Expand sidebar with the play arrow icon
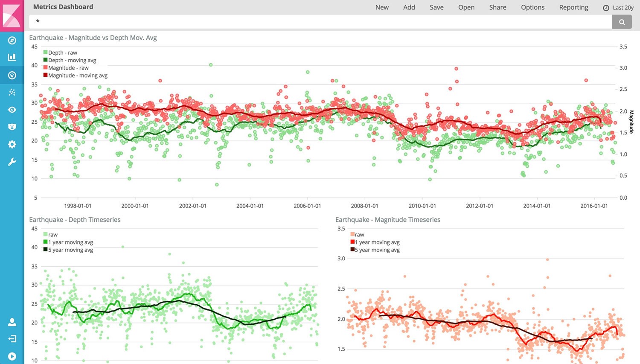 (x=12, y=356)
